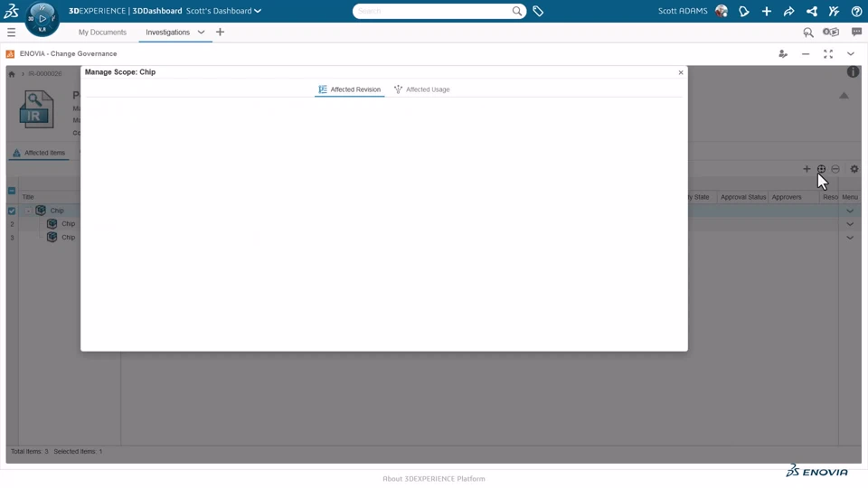Close the Manage Scope dialog
Viewport: 868px width, 488px height.
pos(681,72)
